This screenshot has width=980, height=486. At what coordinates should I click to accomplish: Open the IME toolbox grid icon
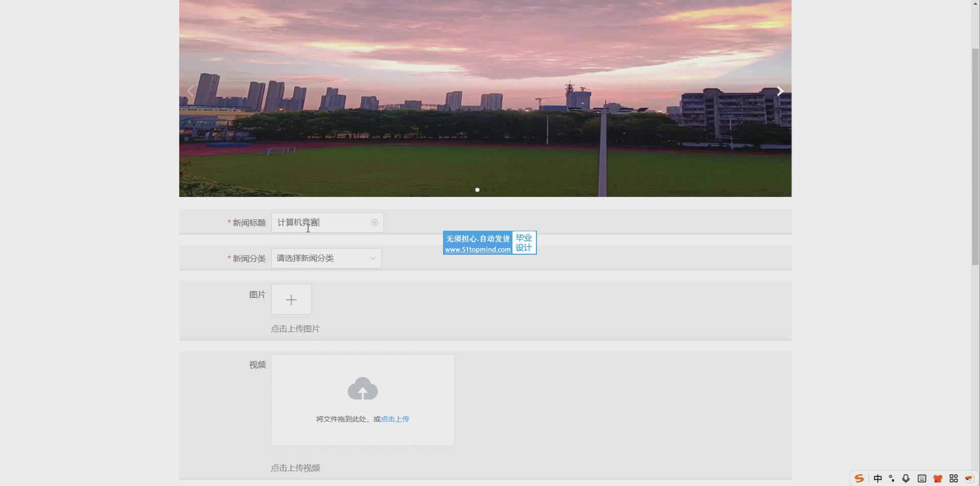tap(953, 478)
